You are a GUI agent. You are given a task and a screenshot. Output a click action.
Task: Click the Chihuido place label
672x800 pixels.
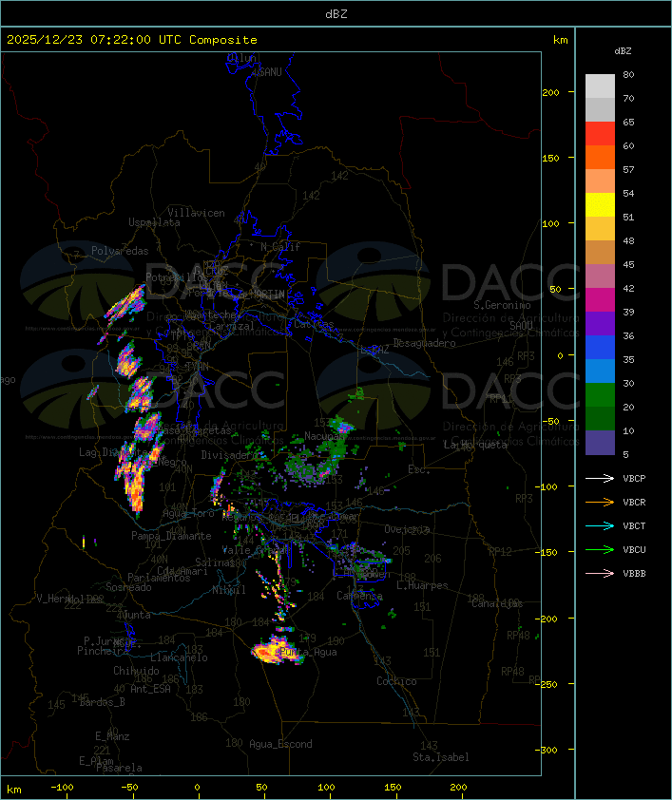(x=136, y=671)
